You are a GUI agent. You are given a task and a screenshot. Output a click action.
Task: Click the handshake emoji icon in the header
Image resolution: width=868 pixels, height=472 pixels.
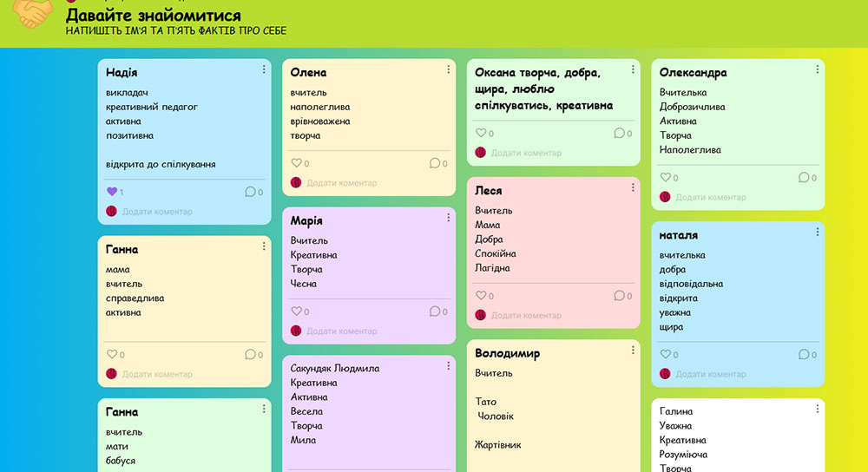(x=32, y=13)
